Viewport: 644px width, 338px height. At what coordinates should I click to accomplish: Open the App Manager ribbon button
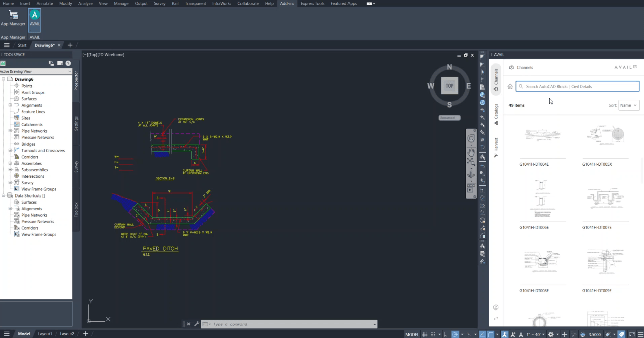click(x=13, y=18)
